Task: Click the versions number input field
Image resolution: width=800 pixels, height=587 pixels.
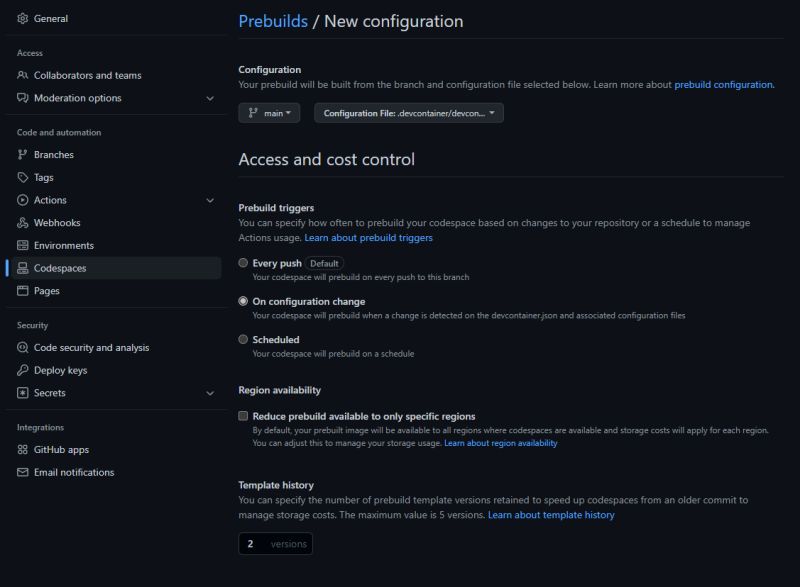Action: [249, 544]
